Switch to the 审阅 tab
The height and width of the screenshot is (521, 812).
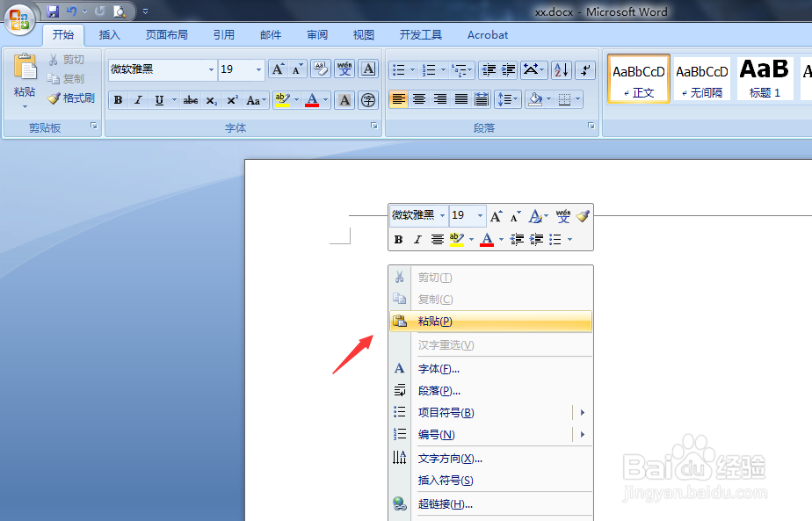317,34
